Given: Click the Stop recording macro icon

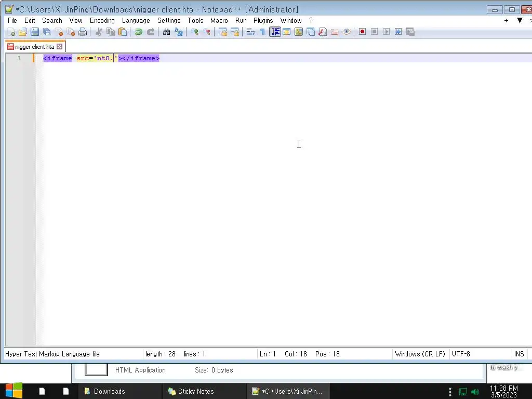Looking at the screenshot, I should click(x=374, y=32).
